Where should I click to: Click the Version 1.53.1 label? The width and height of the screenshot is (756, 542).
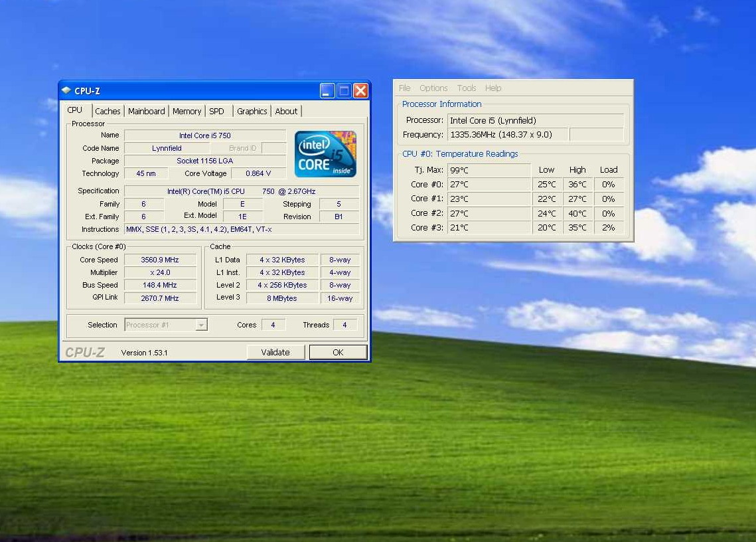point(144,353)
